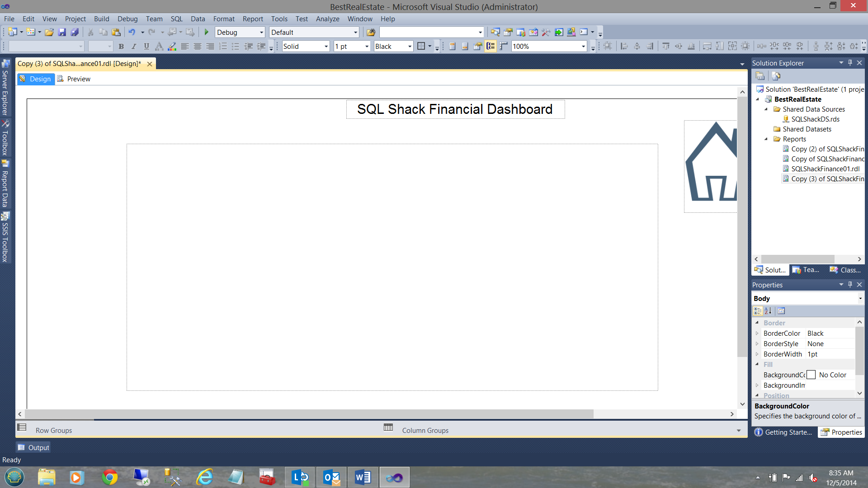Open Google Chrome from the taskbar
Screen dimensions: 868x488
[x=109, y=477]
